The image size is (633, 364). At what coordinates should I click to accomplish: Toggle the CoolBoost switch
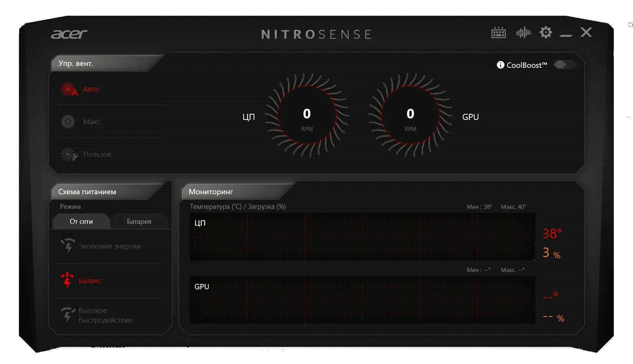(565, 64)
